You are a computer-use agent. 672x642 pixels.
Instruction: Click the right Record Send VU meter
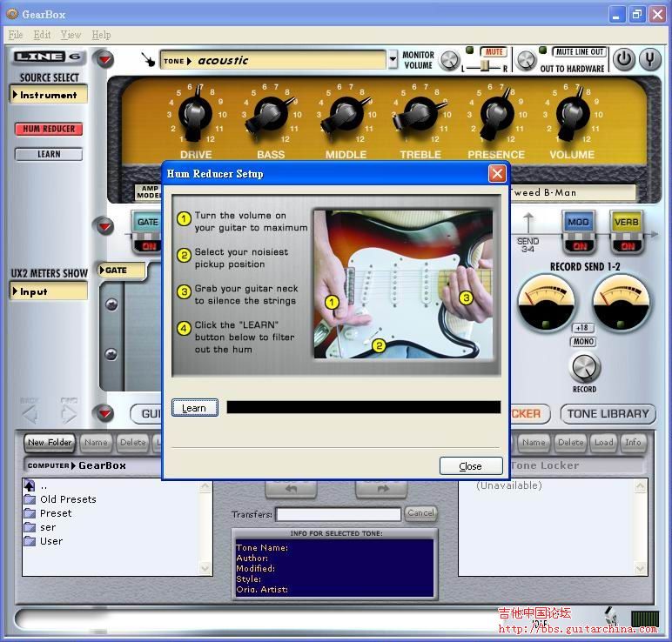click(x=621, y=303)
